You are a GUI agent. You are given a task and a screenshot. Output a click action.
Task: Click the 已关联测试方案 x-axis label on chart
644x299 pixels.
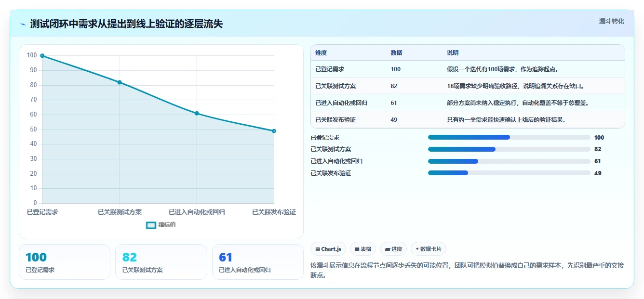point(120,212)
